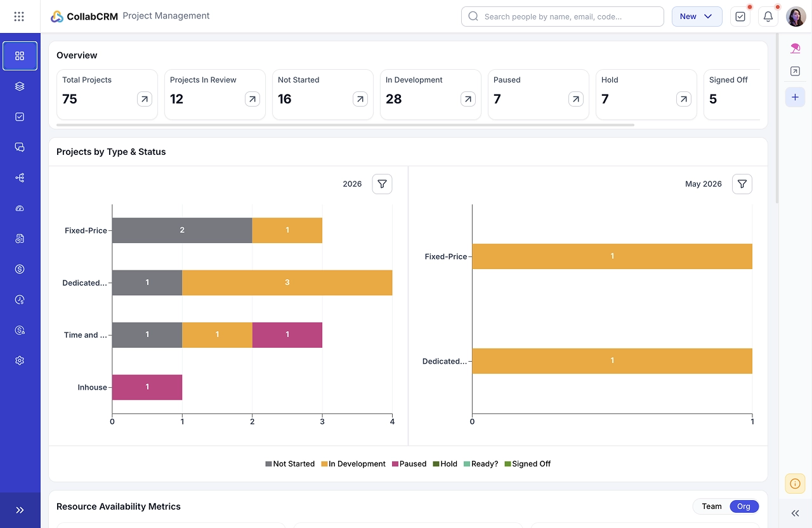Switch Resource Availability to Team
This screenshot has height=528, width=812.
pos(712,506)
